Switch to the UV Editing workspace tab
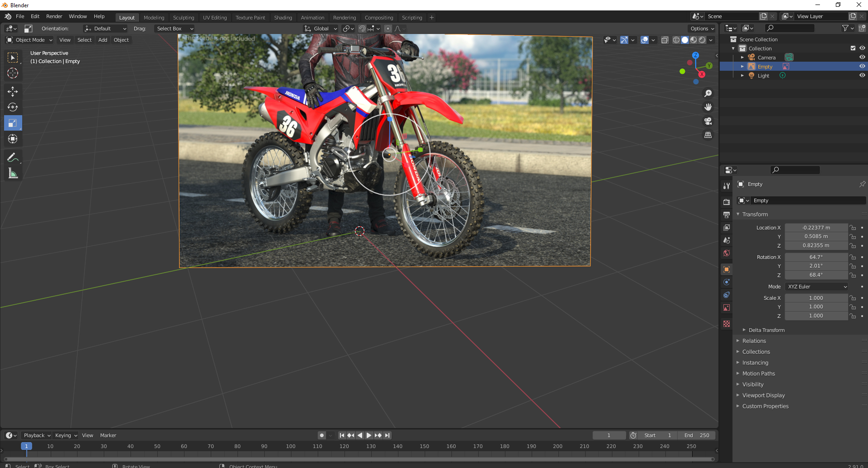The width and height of the screenshot is (868, 468). pos(215,18)
